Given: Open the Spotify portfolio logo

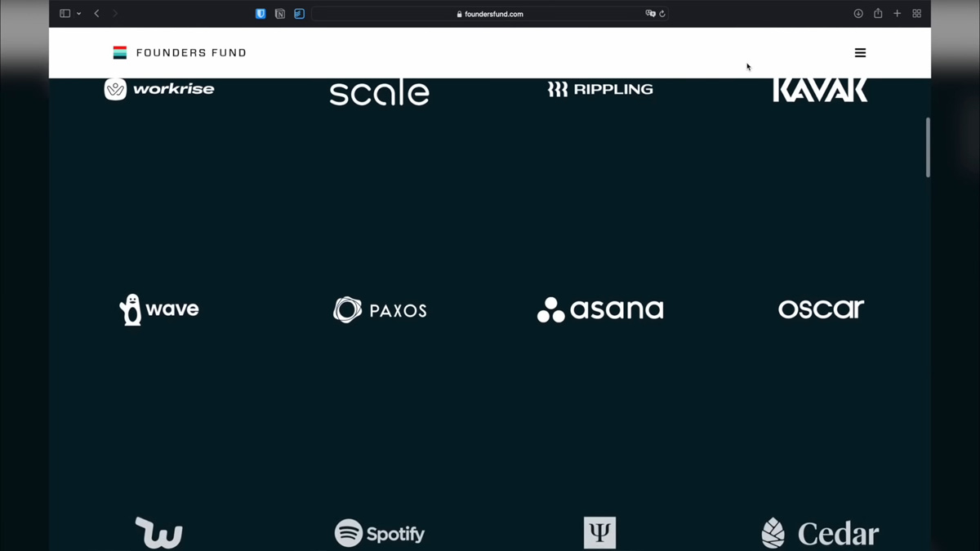Looking at the screenshot, I should tap(380, 533).
